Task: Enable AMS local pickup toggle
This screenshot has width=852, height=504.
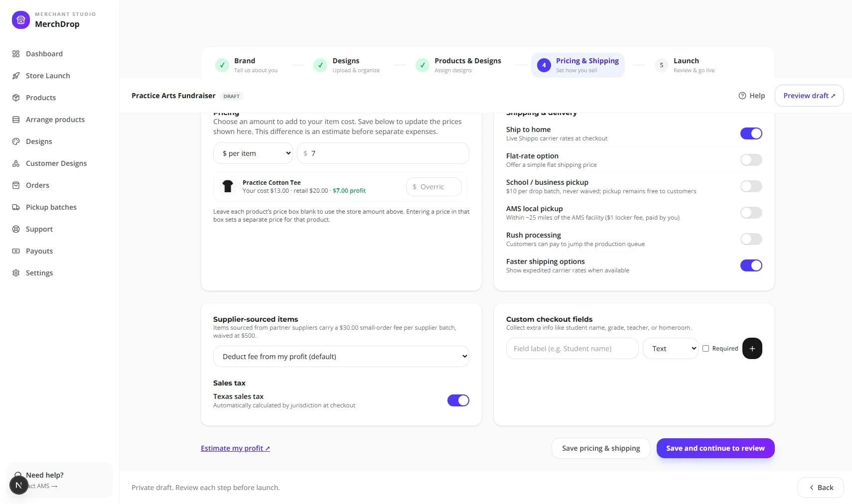Action: pyautogui.click(x=751, y=213)
